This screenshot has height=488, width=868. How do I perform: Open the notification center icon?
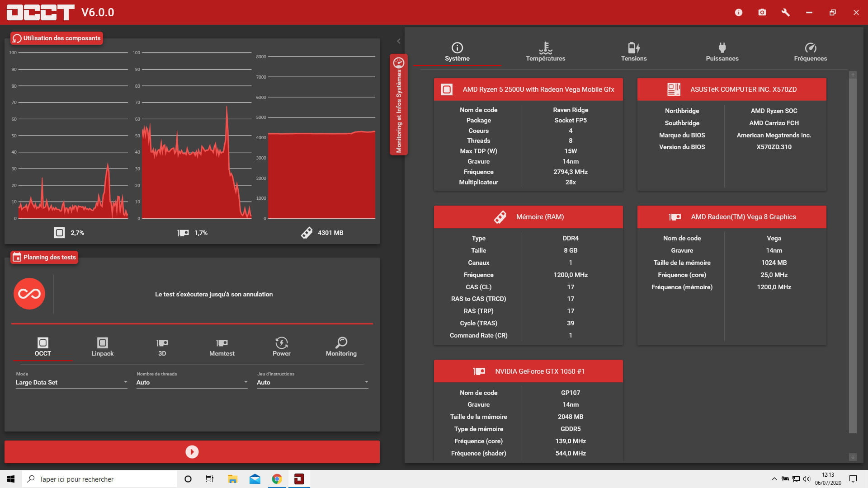[x=853, y=479]
